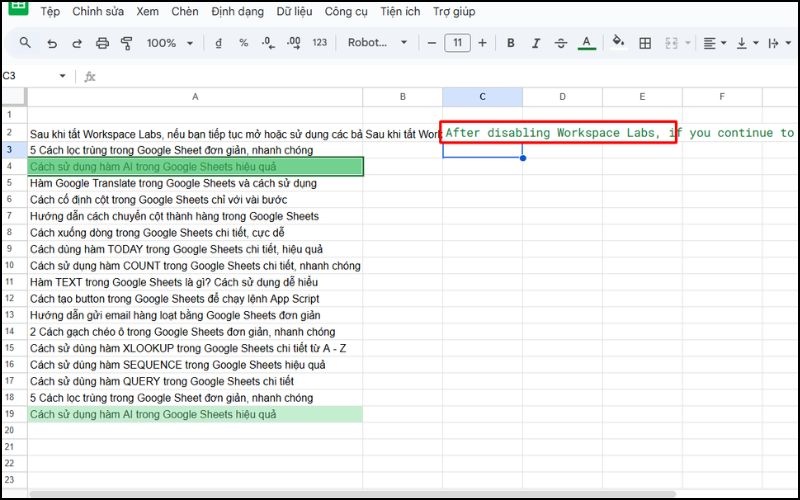
Task: Click 'Hàm Google Translate trong Google Sheets' cell
Action: tap(195, 183)
